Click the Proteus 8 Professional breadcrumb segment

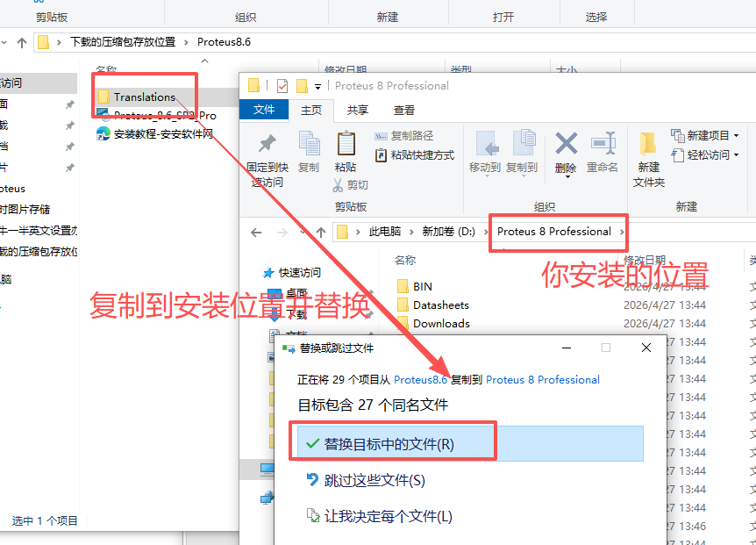point(554,232)
